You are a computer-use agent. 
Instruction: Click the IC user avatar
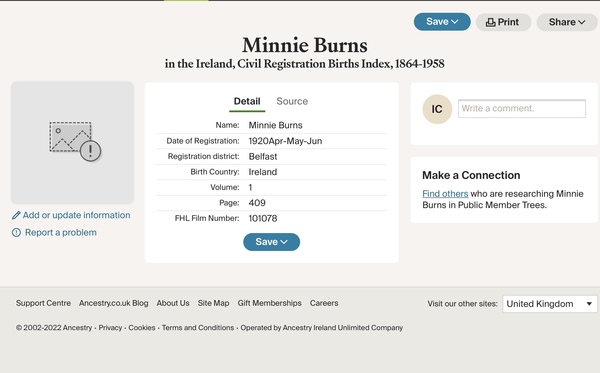pyautogui.click(x=437, y=109)
